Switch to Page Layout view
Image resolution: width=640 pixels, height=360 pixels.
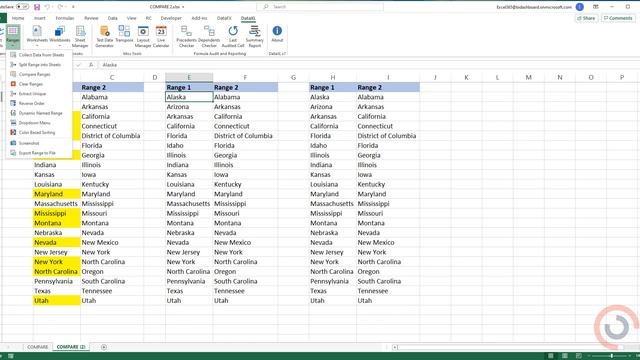tap(564, 356)
